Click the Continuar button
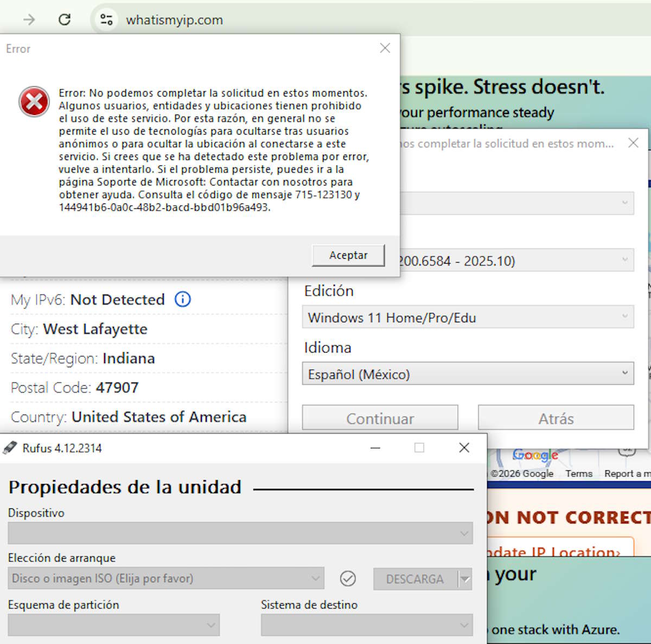This screenshot has height=644, width=651. click(x=380, y=418)
